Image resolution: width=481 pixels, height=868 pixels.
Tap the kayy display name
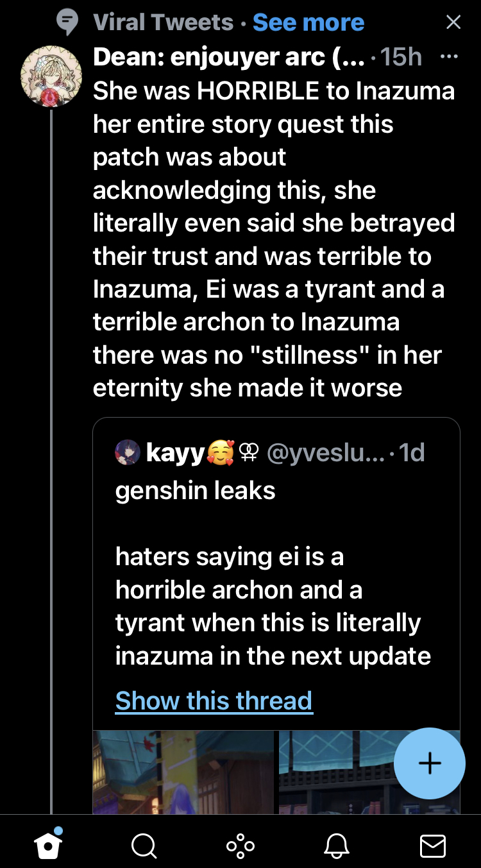(x=176, y=454)
